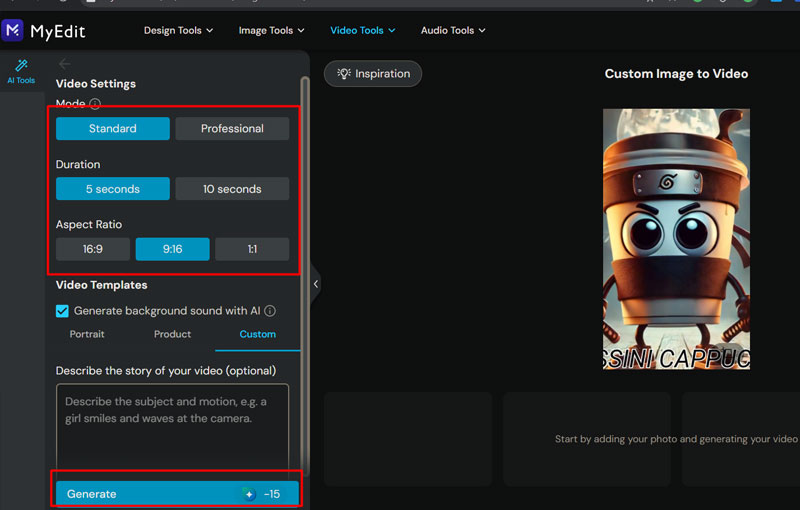Click the back arrow above Video Settings
The image size is (800, 510).
pos(65,64)
